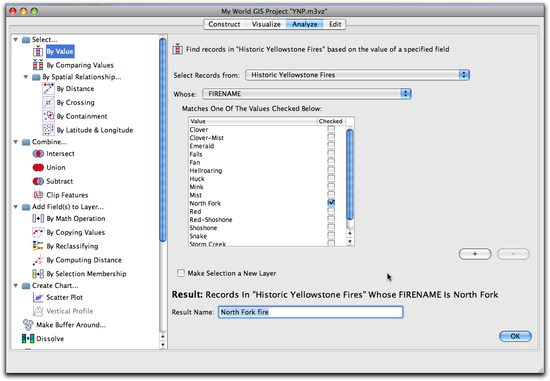Enable Make Selection a New Layer
Screen dimensions: 550x381
point(181,273)
